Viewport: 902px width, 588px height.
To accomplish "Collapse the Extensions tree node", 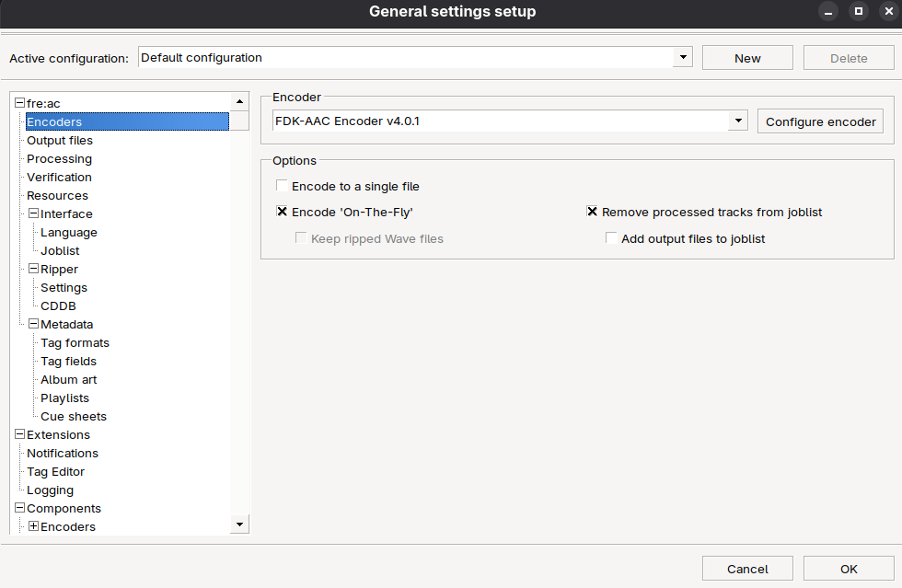I will (19, 435).
